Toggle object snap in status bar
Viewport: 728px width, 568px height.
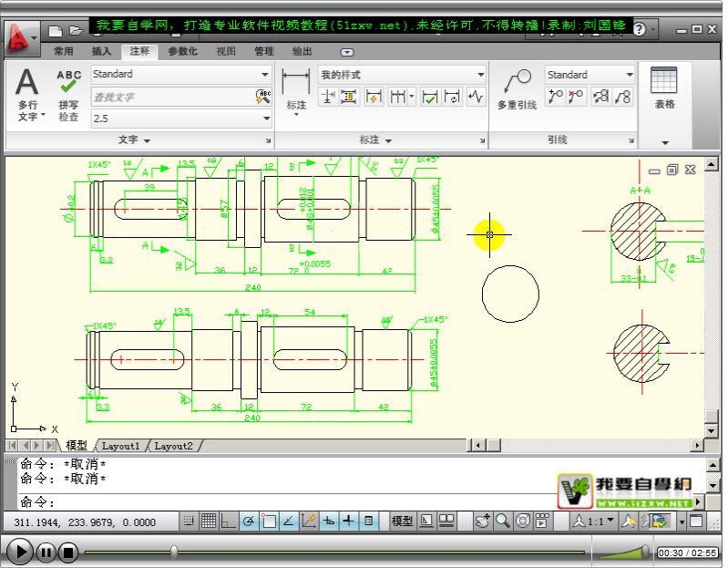269,522
